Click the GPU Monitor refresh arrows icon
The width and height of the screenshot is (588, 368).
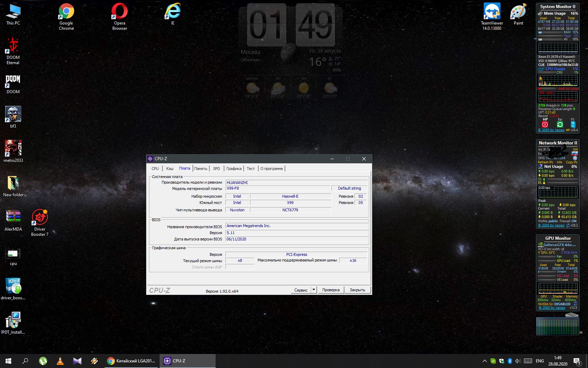click(x=575, y=304)
